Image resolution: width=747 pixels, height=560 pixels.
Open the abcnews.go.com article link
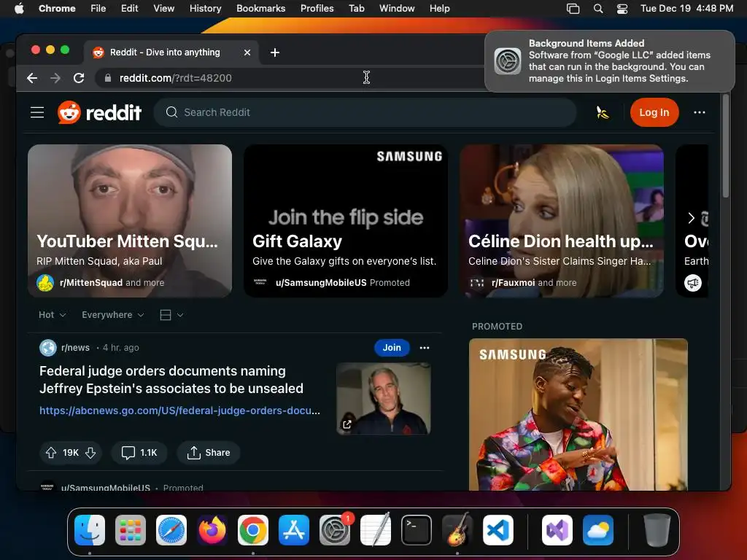[x=179, y=411]
